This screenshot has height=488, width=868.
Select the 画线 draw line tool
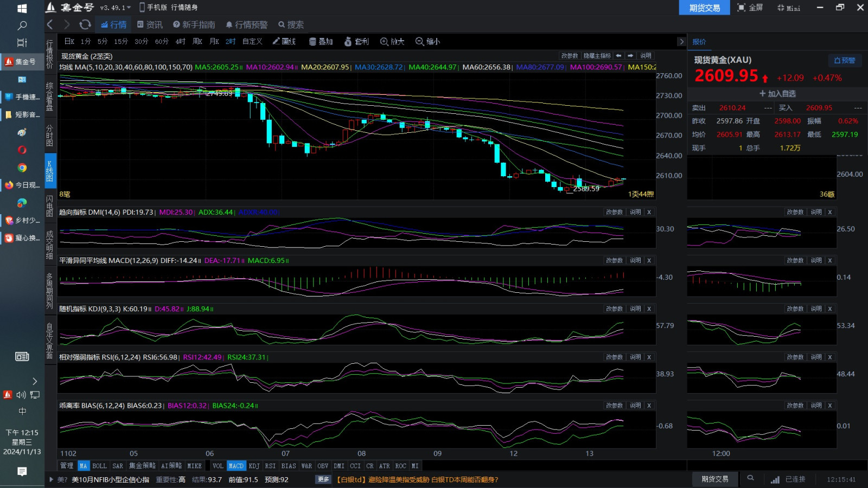pyautogui.click(x=284, y=41)
